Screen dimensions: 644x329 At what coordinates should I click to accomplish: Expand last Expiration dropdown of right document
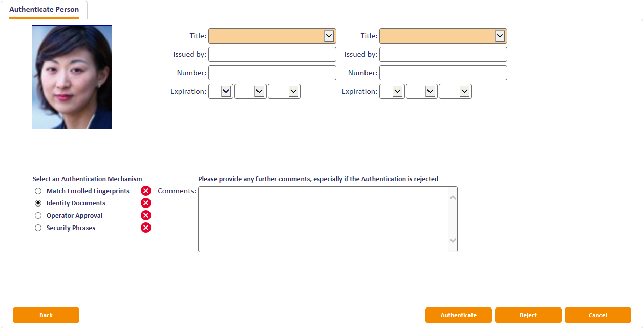coord(455,91)
